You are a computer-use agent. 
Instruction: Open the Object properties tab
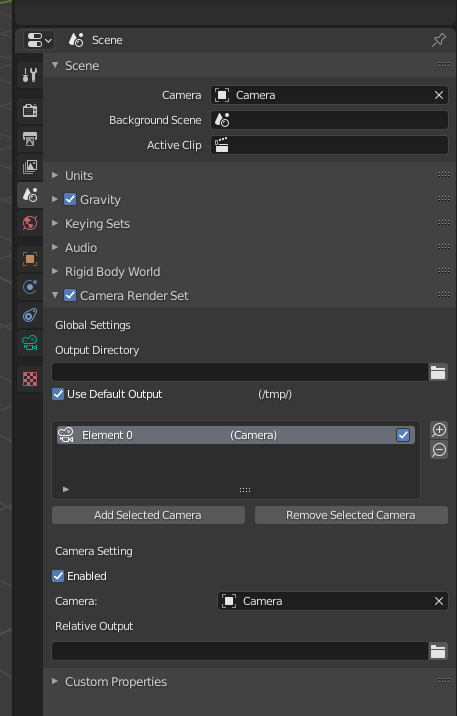pos(30,259)
